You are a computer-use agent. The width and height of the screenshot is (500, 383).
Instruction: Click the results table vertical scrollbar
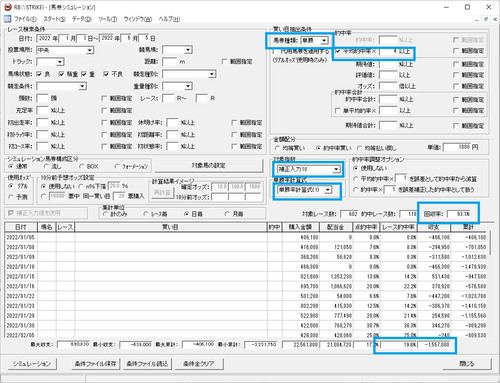(490, 284)
